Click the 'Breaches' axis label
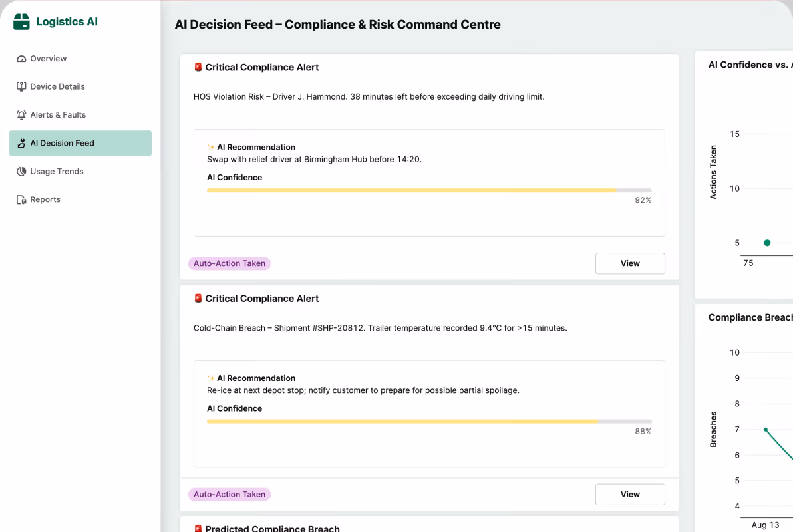Viewport: 793px width, 532px height. [714, 430]
